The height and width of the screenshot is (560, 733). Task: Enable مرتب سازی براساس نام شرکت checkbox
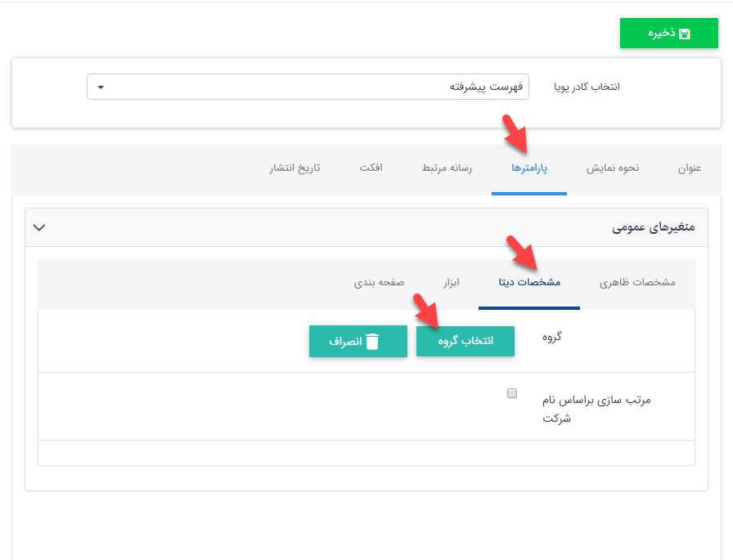(511, 392)
